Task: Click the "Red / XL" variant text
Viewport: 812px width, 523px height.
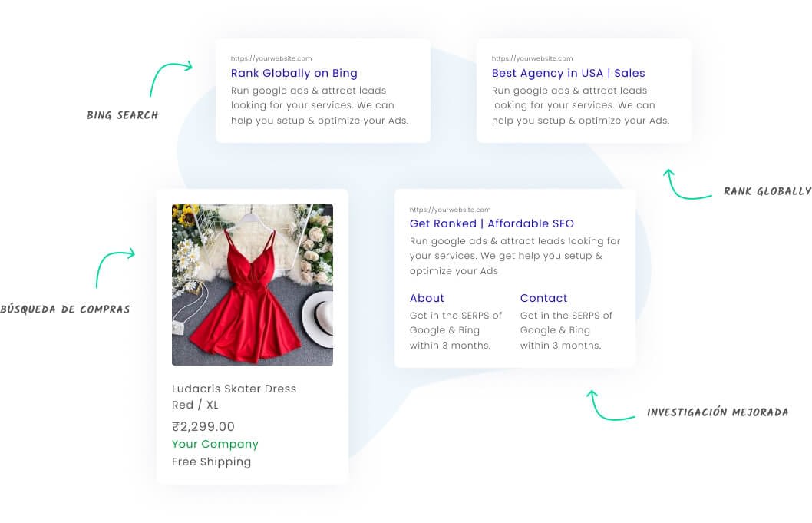Action: 195,405
